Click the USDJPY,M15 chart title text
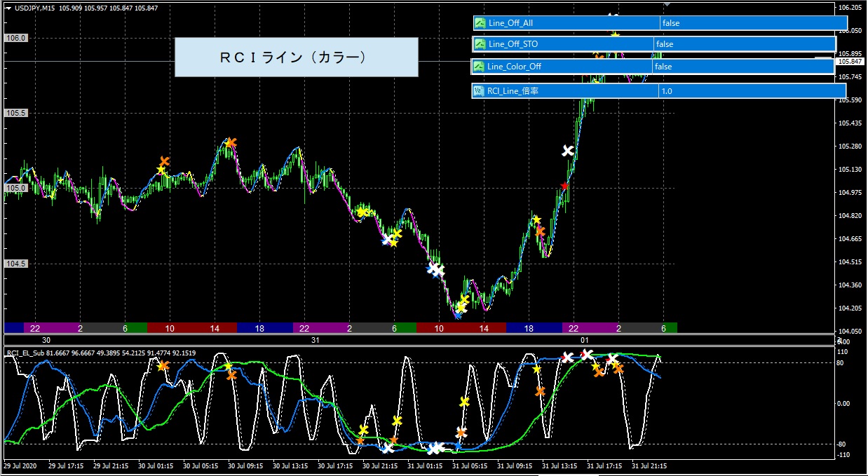 [36, 8]
